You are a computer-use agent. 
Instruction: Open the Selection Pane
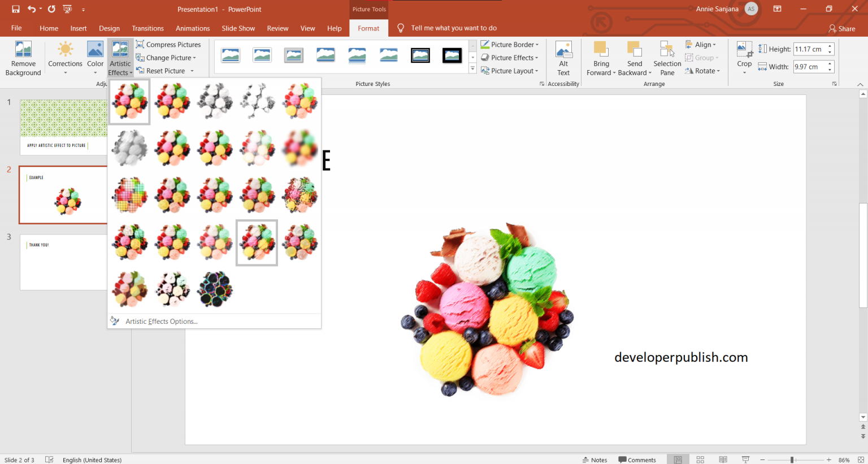click(667, 57)
